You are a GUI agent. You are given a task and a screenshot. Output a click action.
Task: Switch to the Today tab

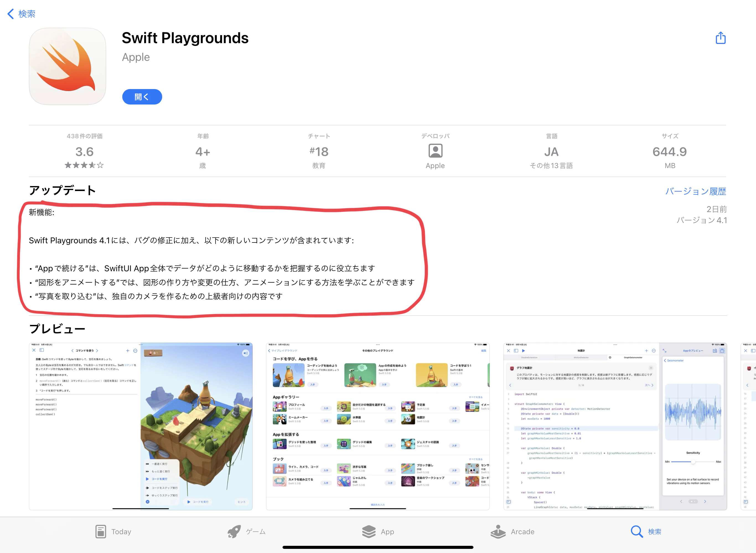click(113, 532)
